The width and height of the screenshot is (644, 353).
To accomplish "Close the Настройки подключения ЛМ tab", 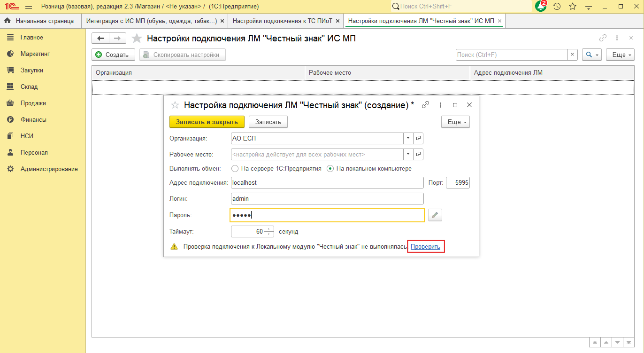I will point(500,21).
